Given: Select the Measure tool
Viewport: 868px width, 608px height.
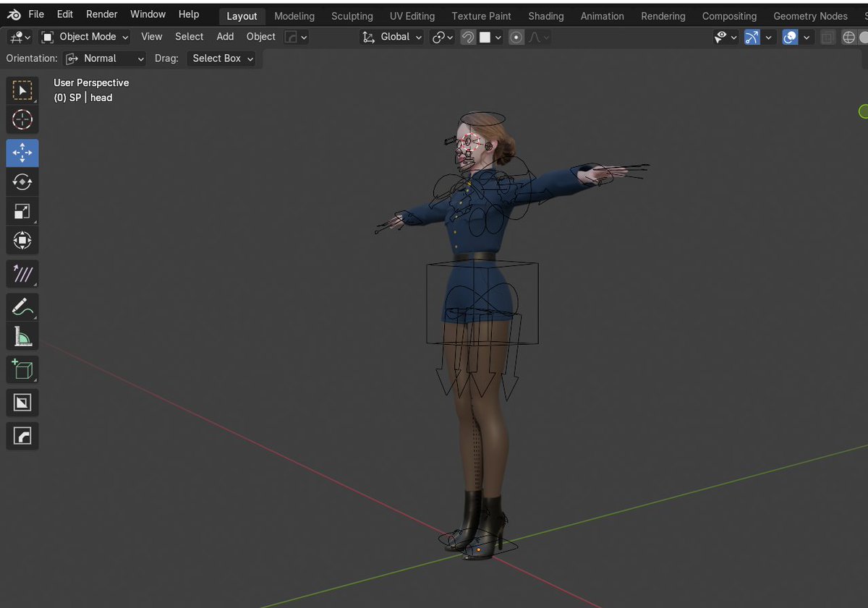Looking at the screenshot, I should click(x=22, y=336).
